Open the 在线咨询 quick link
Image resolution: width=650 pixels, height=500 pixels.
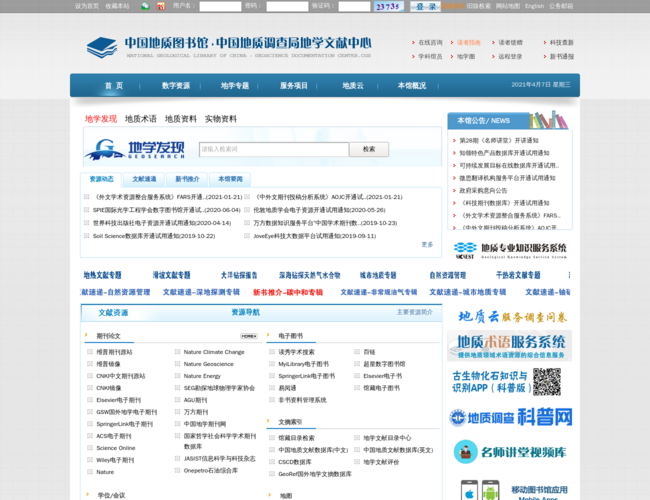click(x=430, y=42)
